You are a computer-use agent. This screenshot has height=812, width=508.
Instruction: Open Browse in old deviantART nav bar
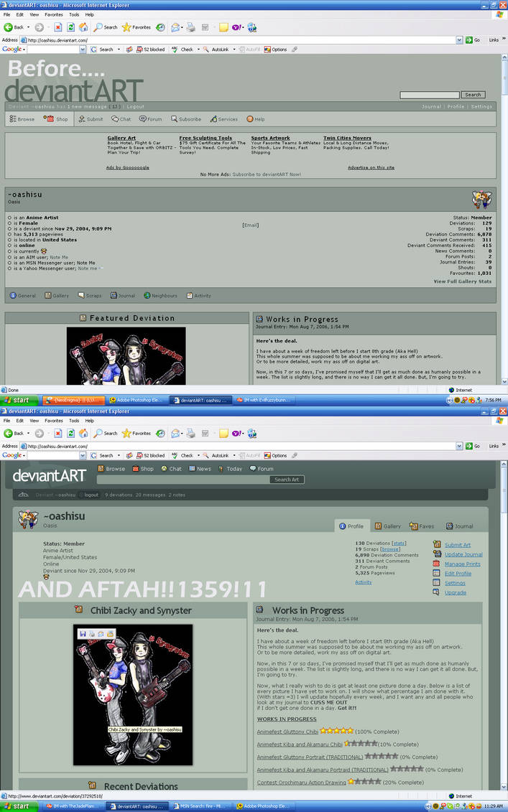click(x=22, y=119)
